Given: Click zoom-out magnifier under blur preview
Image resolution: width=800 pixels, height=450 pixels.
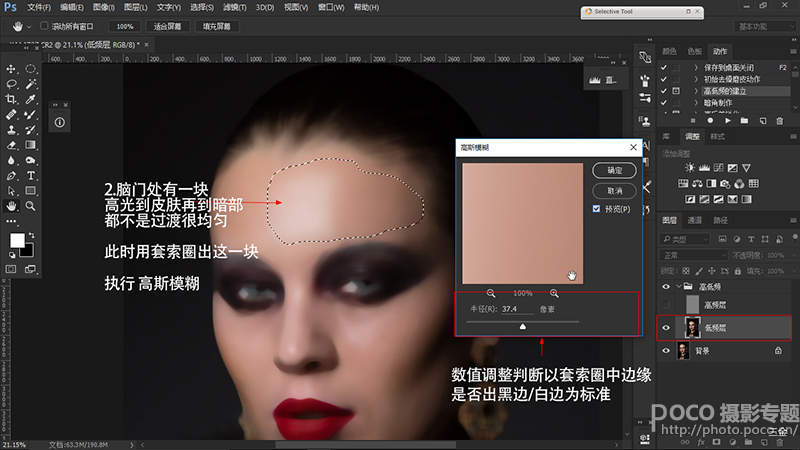Looking at the screenshot, I should pos(491,293).
